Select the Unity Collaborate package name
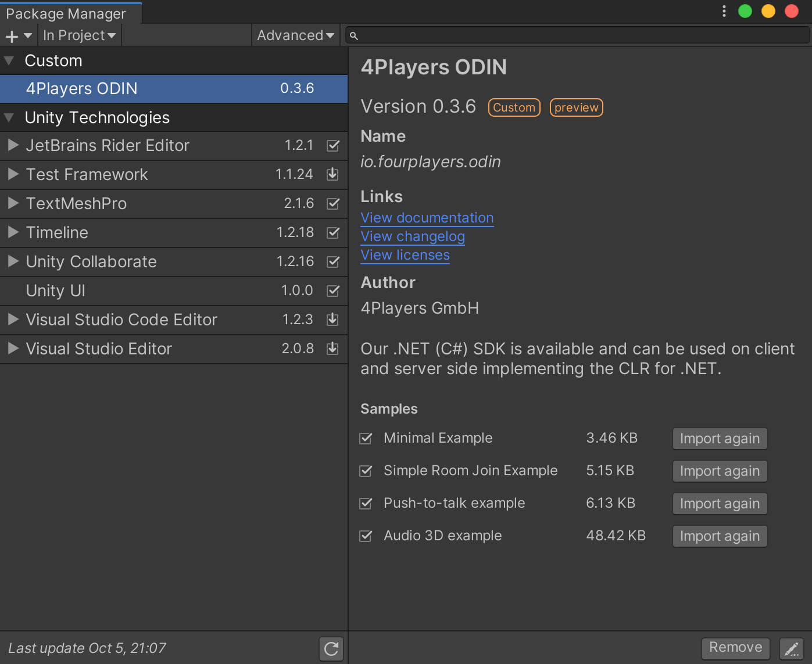The height and width of the screenshot is (664, 812). click(91, 261)
